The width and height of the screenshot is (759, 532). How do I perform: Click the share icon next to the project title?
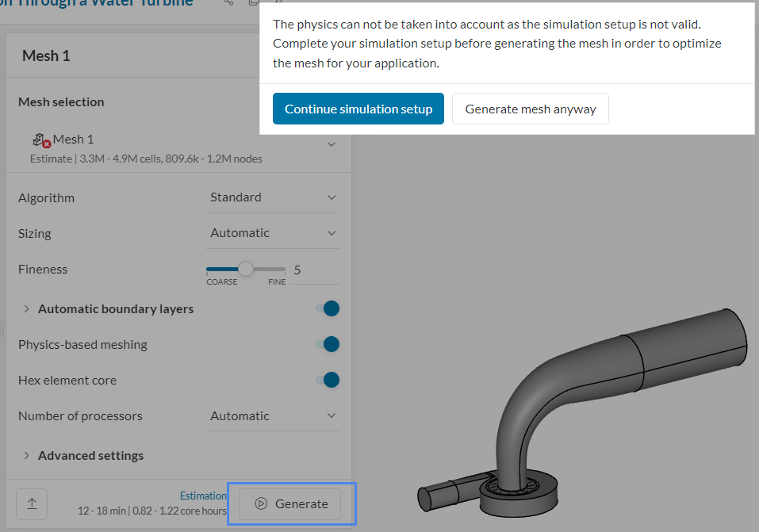[x=228, y=4]
